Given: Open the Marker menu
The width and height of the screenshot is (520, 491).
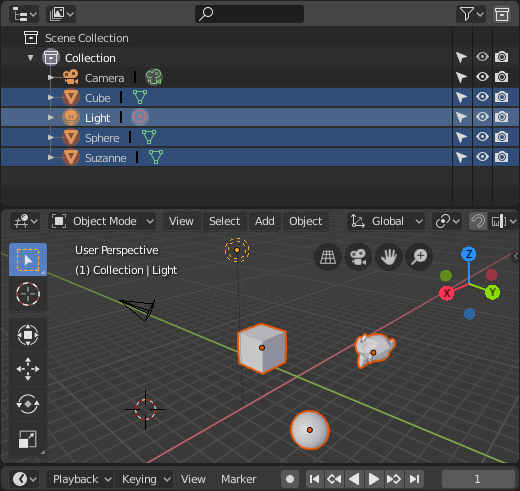Looking at the screenshot, I should click(x=239, y=479).
